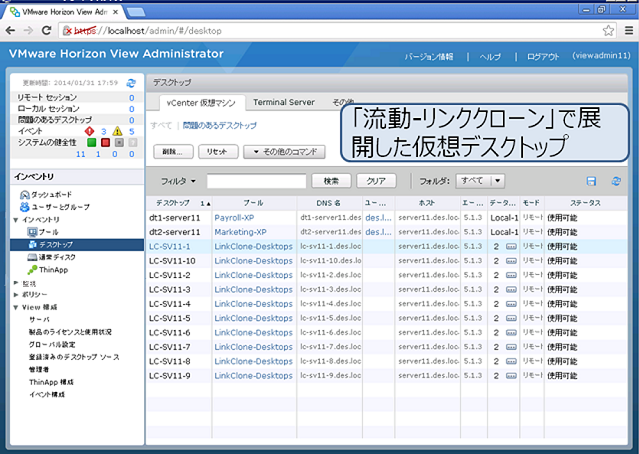Image resolution: width=639 pixels, height=454 pixels.
Task: Click the Dashboard icon in inventory
Action: (x=24, y=195)
